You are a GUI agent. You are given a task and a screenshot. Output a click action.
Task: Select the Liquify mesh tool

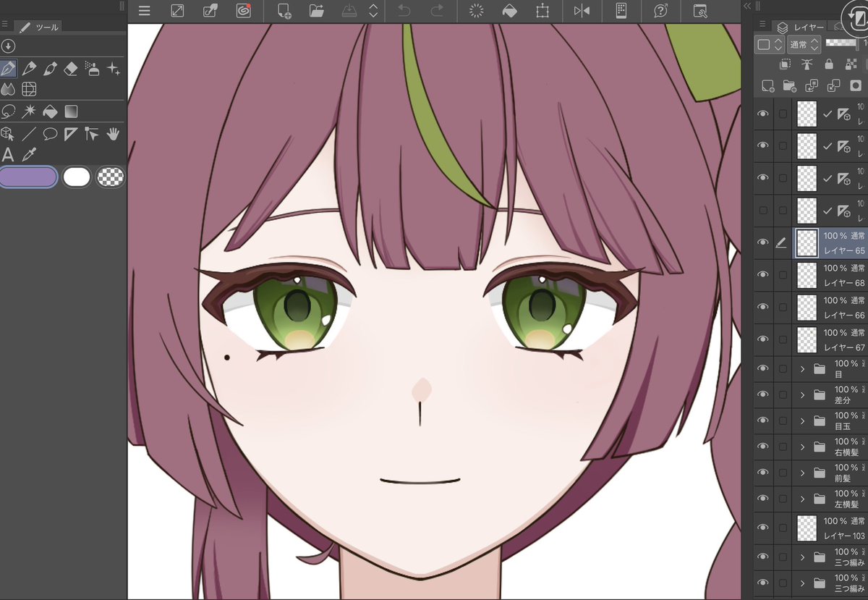(x=29, y=90)
